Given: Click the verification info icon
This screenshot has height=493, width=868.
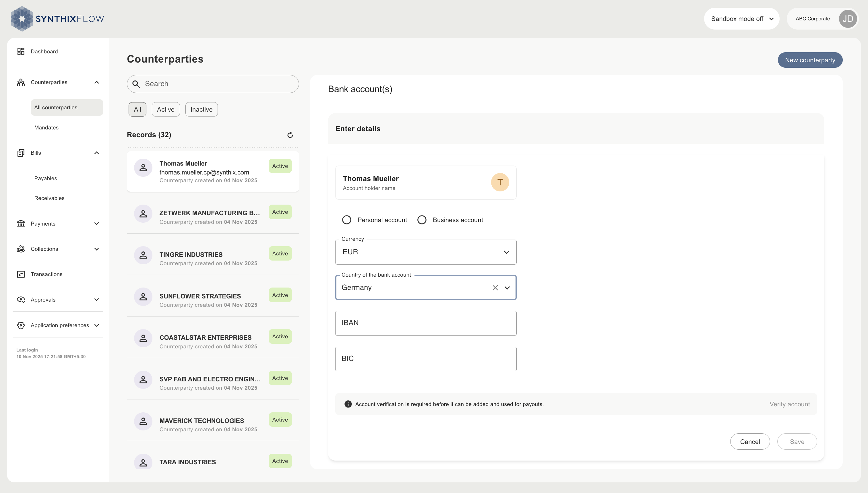Looking at the screenshot, I should coord(348,404).
